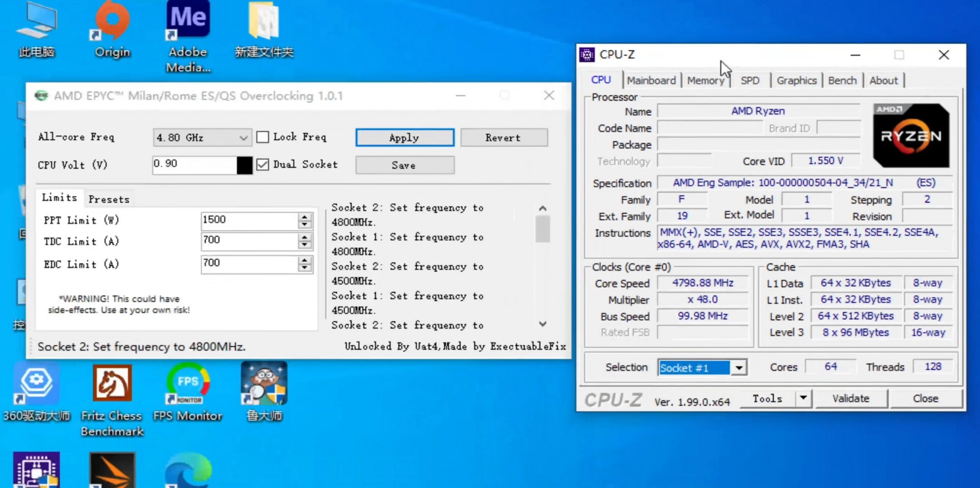Open the orange swoosh desktop icon
Image resolution: width=980 pixels, height=488 pixels.
tap(112, 470)
